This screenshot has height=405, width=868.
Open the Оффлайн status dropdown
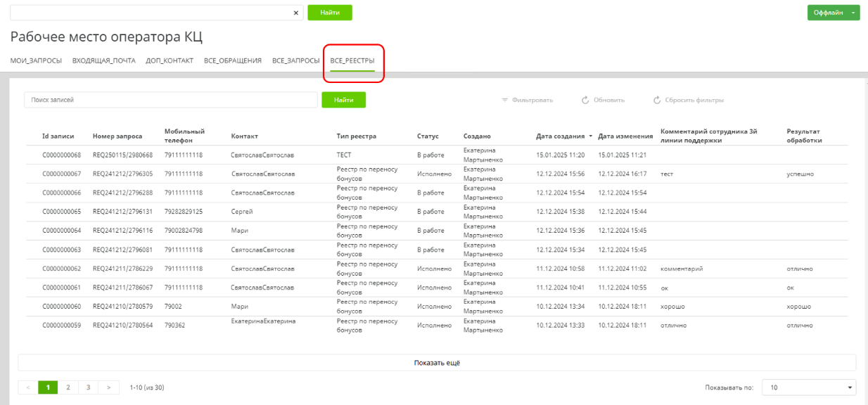pos(828,13)
